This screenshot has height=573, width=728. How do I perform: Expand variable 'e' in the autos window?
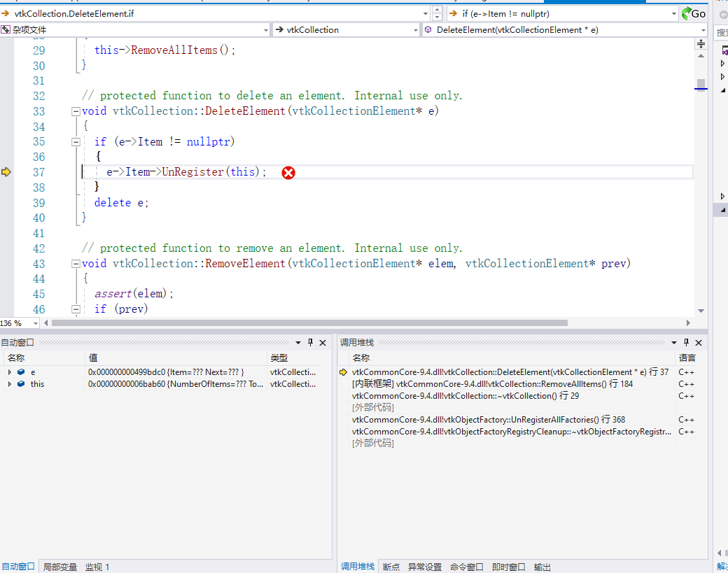coord(10,372)
